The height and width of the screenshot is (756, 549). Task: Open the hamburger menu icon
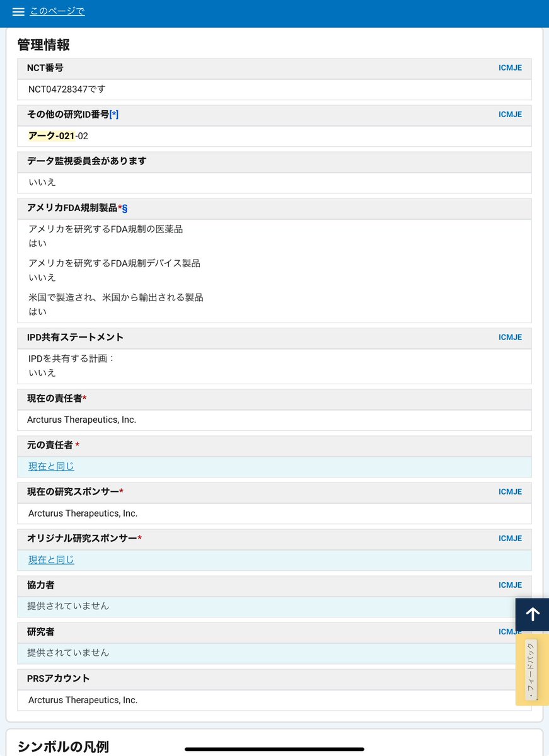pyautogui.click(x=18, y=12)
